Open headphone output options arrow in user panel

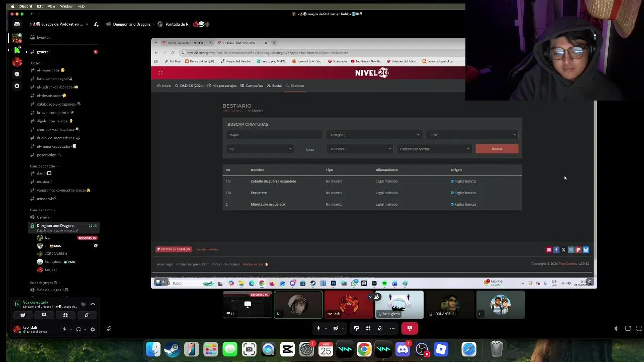pyautogui.click(x=85, y=329)
